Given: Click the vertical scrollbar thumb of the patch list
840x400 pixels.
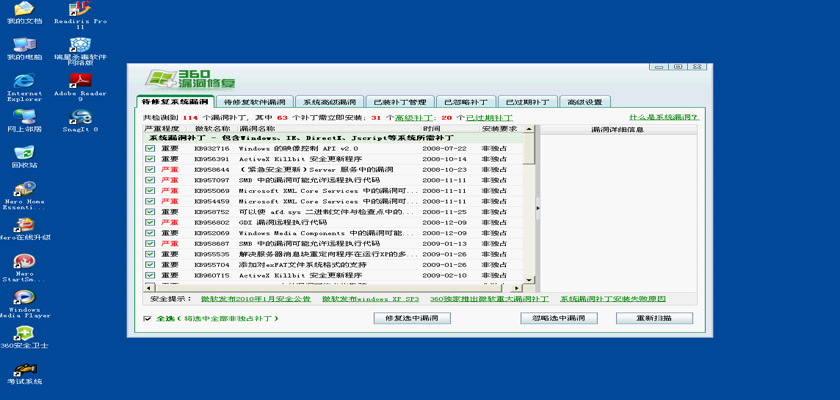Looking at the screenshot, I should click(529, 149).
